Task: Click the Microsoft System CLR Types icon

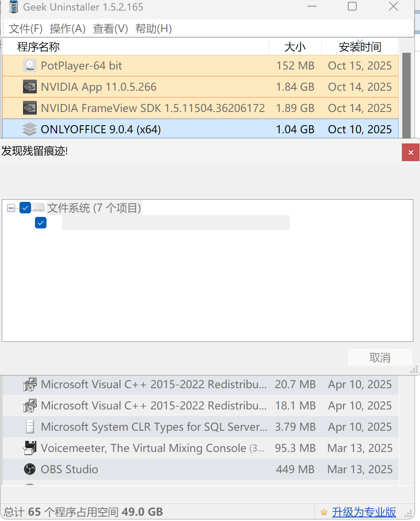Action: (30, 427)
